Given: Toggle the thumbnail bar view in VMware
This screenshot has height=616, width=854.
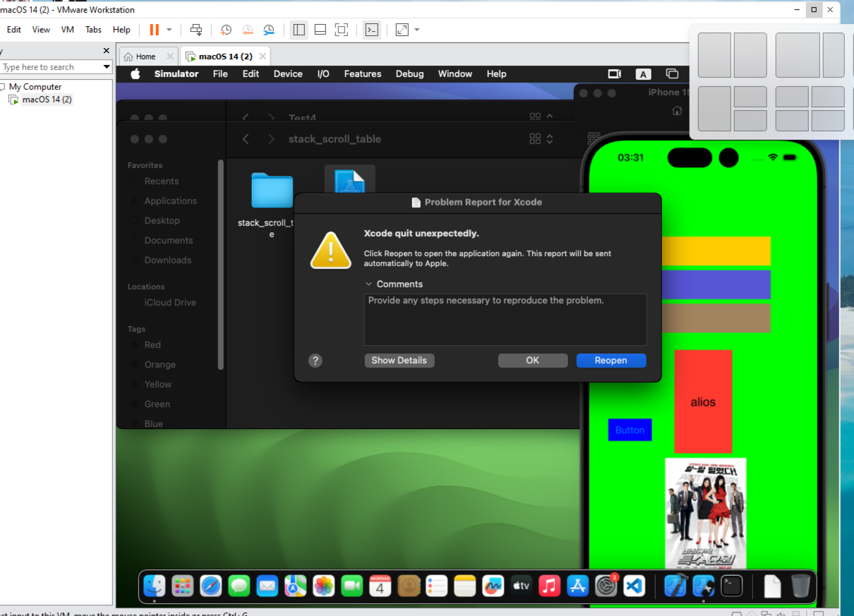Looking at the screenshot, I should [x=320, y=30].
